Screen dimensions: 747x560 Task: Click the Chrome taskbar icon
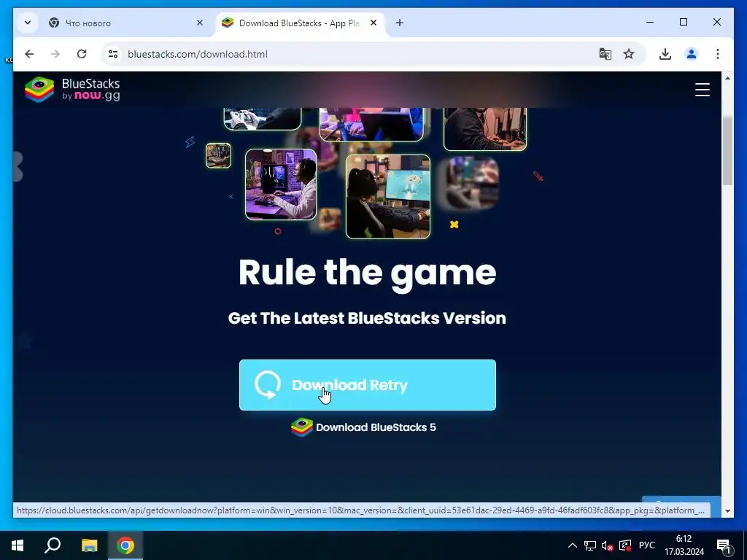click(x=125, y=545)
